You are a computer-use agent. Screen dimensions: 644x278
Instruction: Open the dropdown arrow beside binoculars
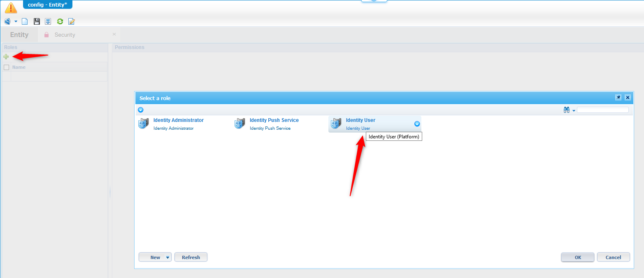574,110
